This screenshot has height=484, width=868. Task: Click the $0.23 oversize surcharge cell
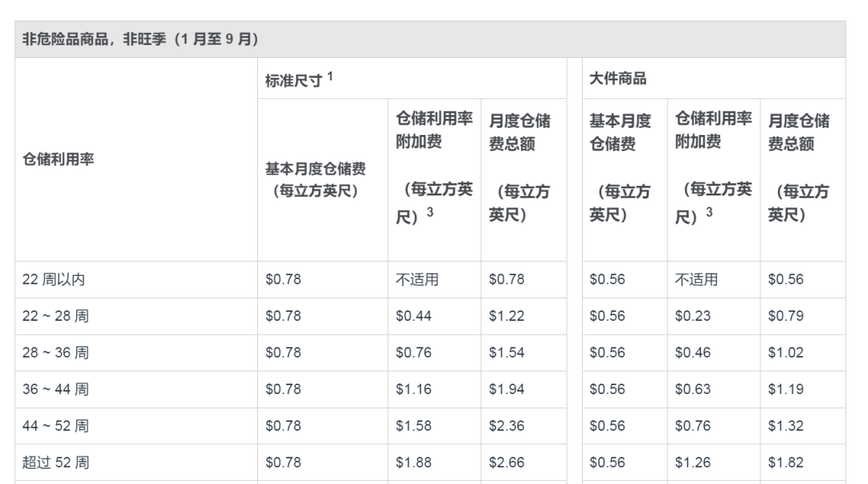(692, 316)
